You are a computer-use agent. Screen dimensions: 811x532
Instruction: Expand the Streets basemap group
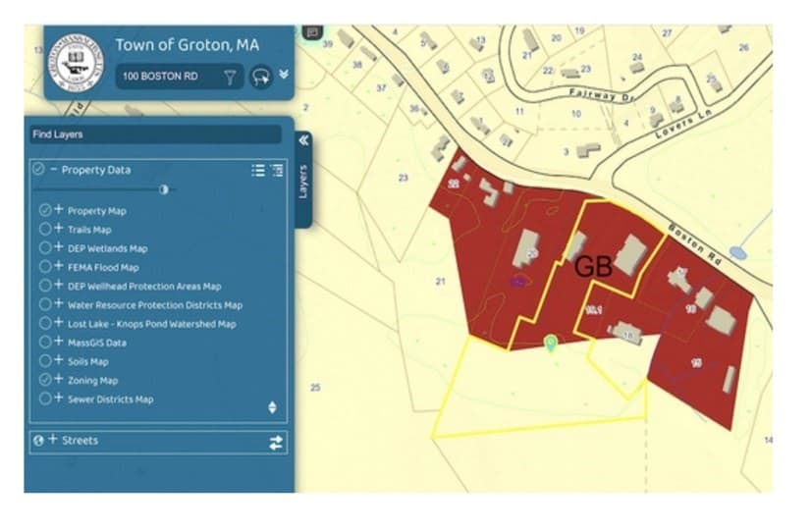tap(52, 440)
